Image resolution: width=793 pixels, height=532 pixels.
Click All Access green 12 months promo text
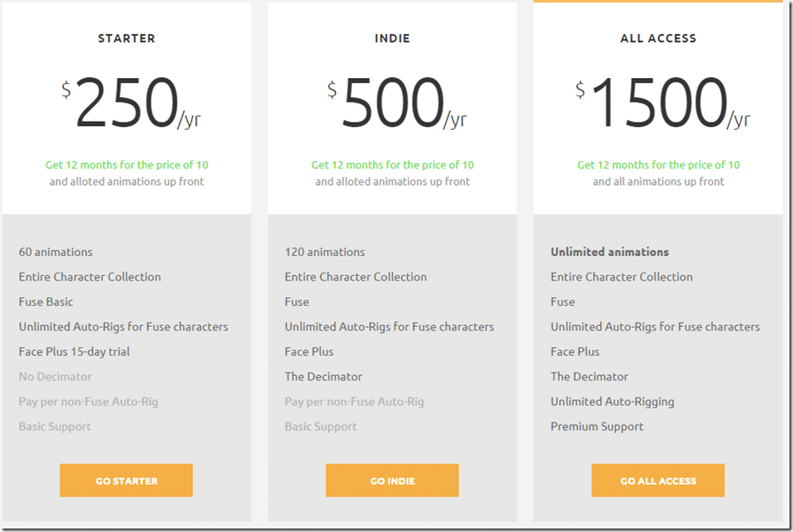click(x=659, y=165)
